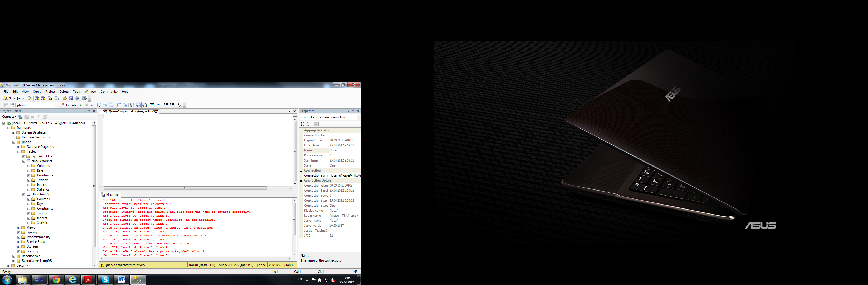Toggle Categorized view in Properties

[303, 124]
